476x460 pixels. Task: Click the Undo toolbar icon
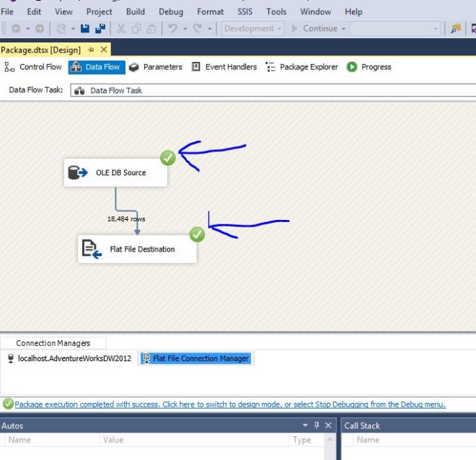(173, 29)
